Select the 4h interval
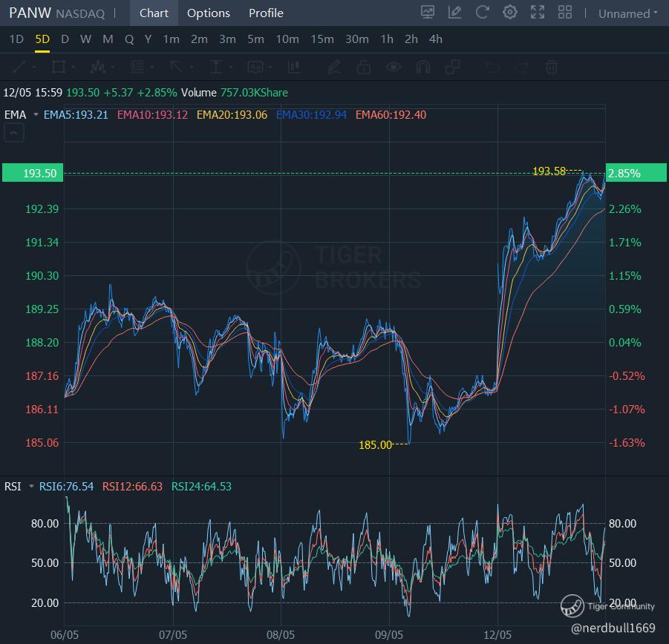The width and height of the screenshot is (669, 644). tap(435, 39)
